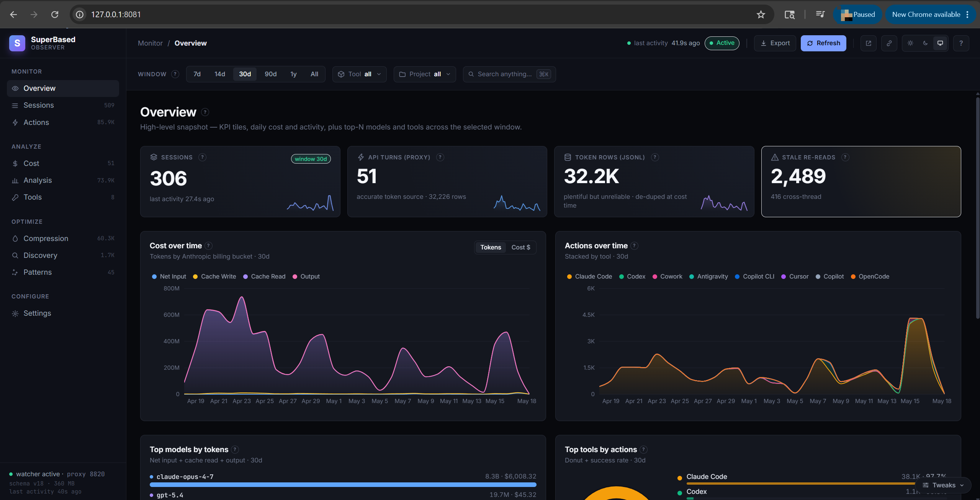Bookmark this page with star icon
Viewport: 980px width, 500px height.
click(x=761, y=15)
